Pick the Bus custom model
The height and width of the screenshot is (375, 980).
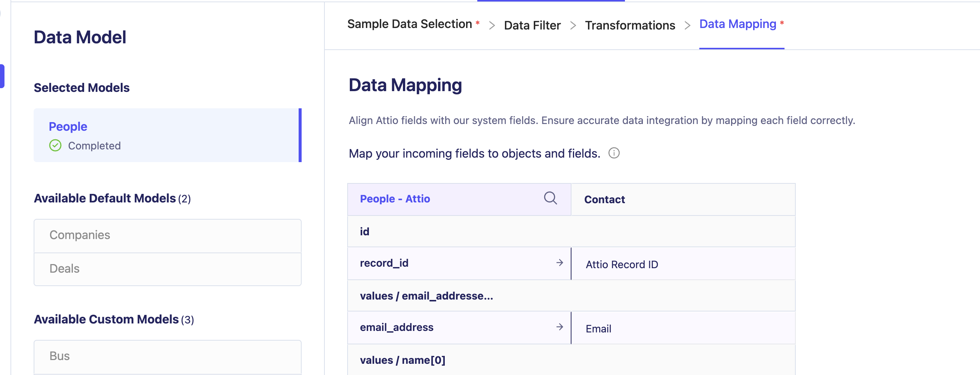167,356
